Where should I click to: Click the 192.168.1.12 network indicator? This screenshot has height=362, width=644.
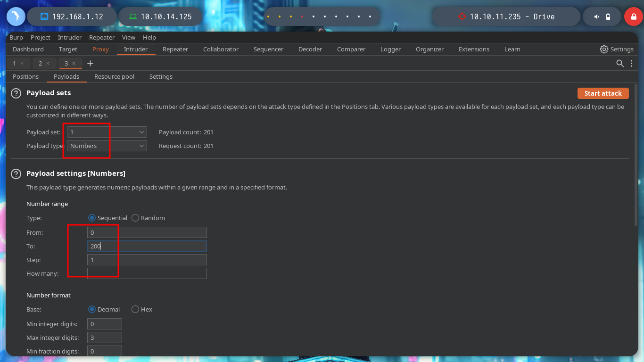pos(72,16)
